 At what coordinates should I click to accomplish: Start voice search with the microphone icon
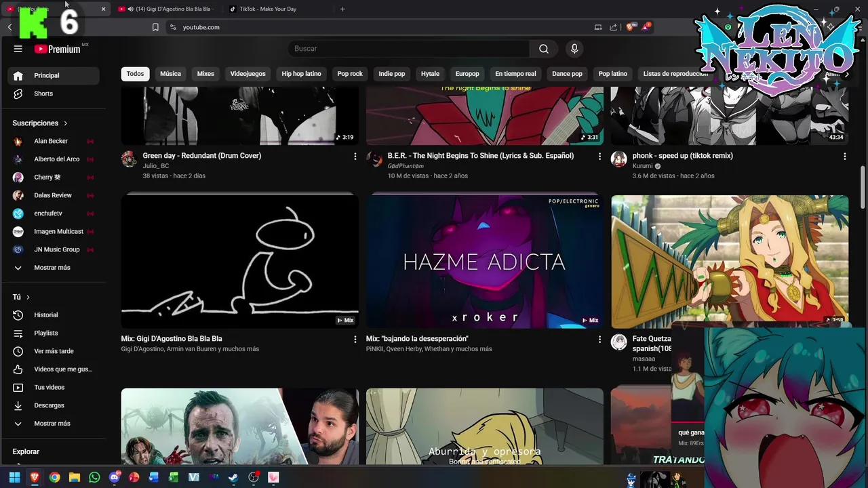(x=574, y=49)
